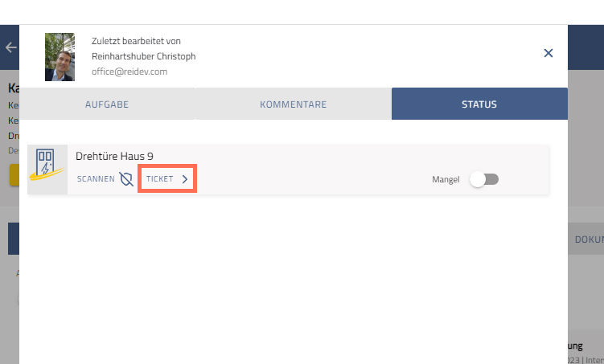Image resolution: width=604 pixels, height=364 pixels.
Task: Toggle the Mangel switch
Action: tap(484, 179)
